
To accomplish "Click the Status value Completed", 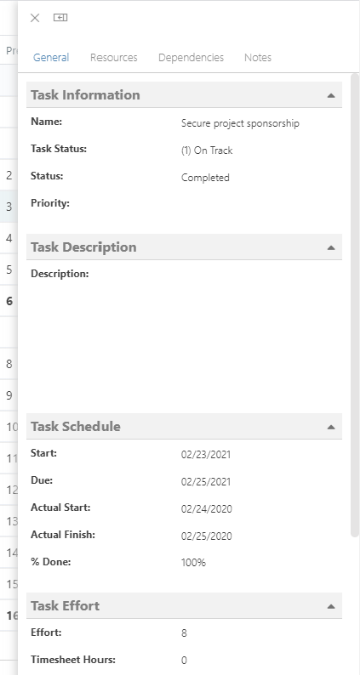I will pyautogui.click(x=205, y=178).
